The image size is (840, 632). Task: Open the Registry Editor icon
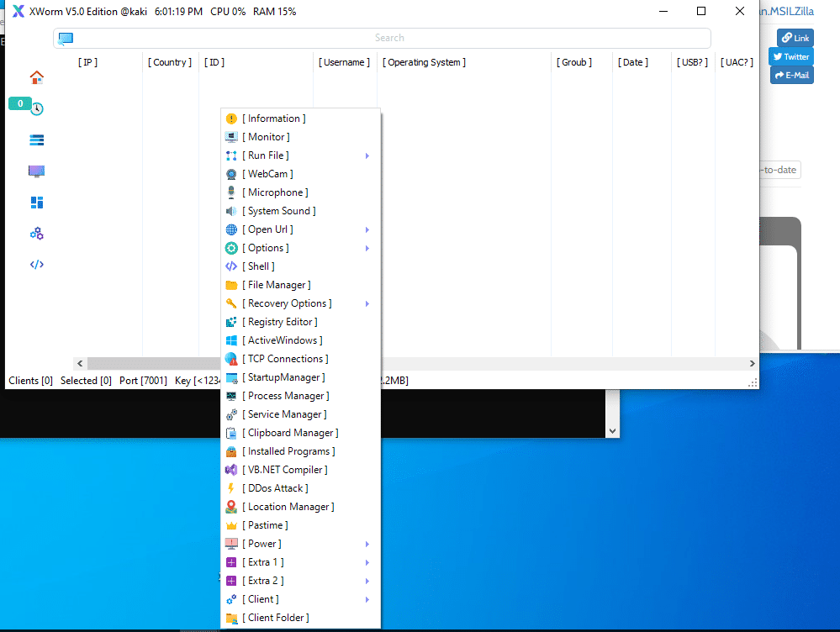[231, 322]
